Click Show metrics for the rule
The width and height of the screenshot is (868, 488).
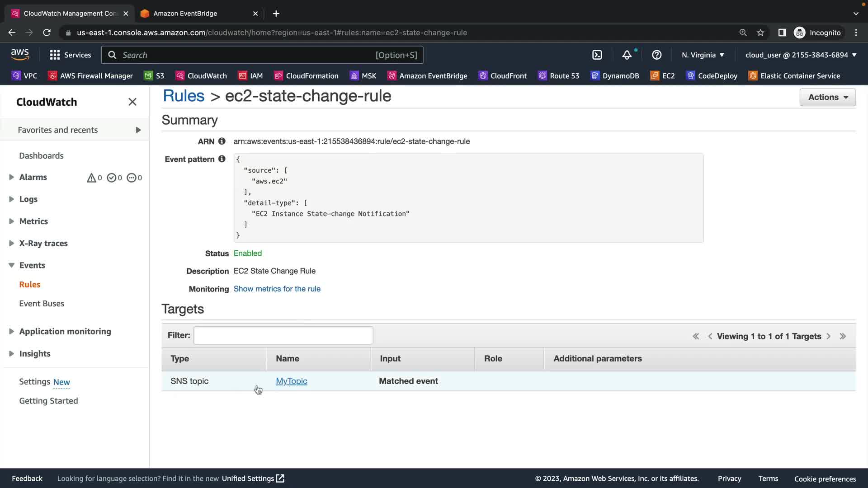(277, 289)
